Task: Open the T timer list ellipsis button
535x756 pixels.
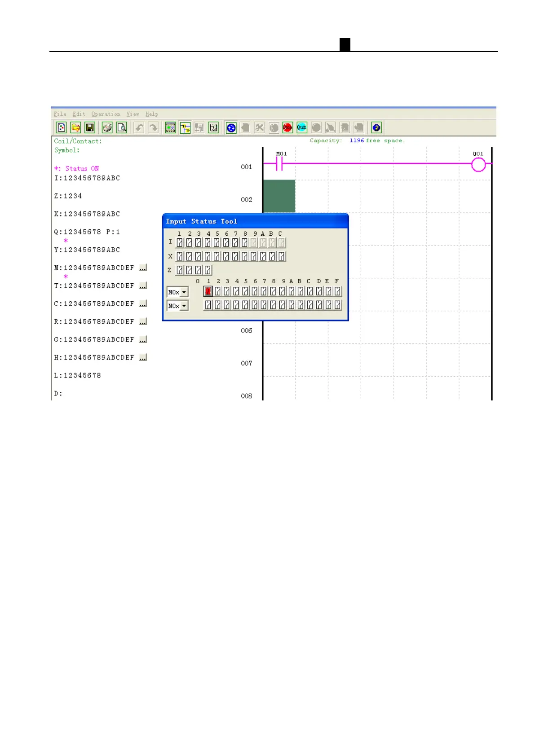Action: [143, 286]
